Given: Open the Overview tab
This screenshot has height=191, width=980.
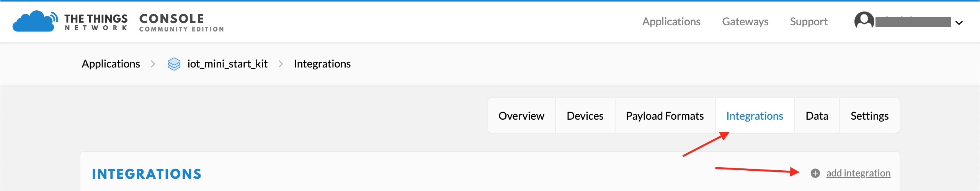Looking at the screenshot, I should pos(521,116).
